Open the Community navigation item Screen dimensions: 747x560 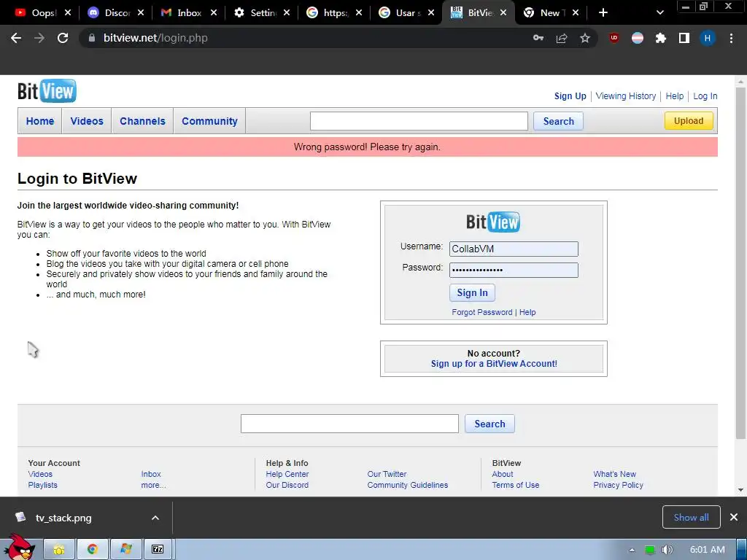pyautogui.click(x=209, y=121)
